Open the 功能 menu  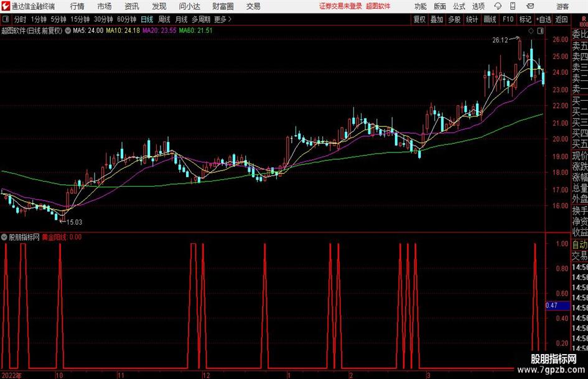(x=421, y=6)
